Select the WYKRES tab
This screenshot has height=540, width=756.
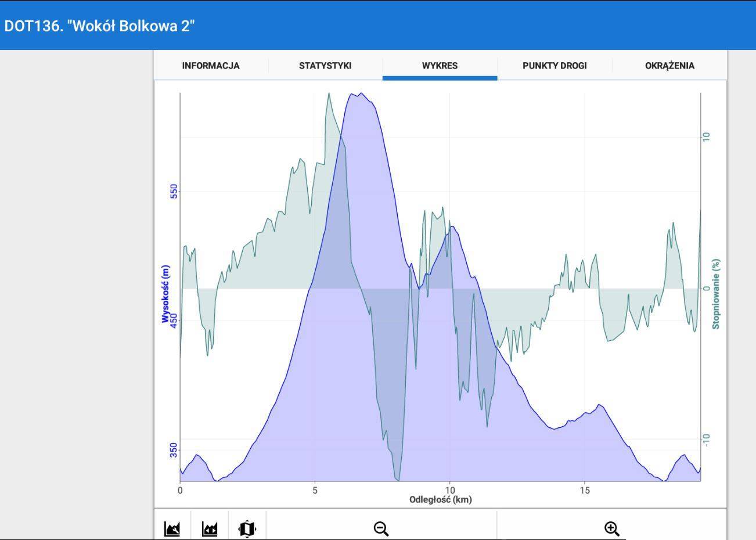440,66
